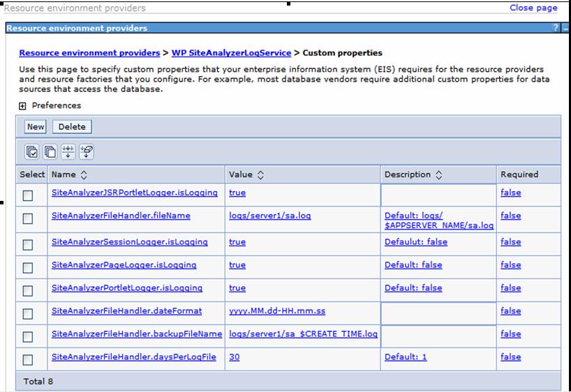Check the SiteAnalyzerFileHandler.backupFileName row checkbox
This screenshot has width=571, height=392.
pos(28,336)
